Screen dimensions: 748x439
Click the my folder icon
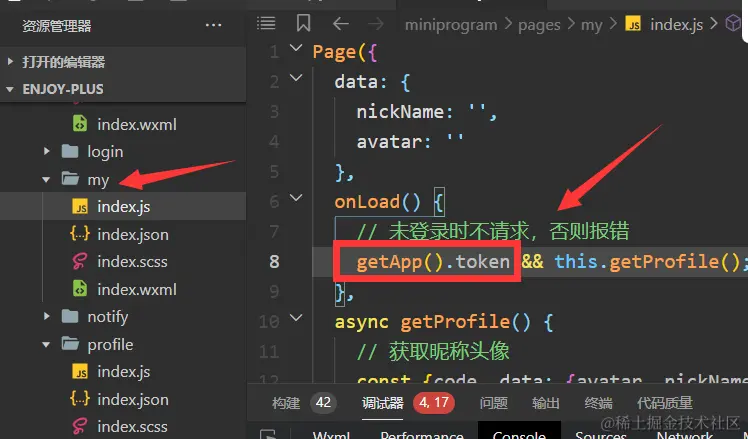coord(70,179)
